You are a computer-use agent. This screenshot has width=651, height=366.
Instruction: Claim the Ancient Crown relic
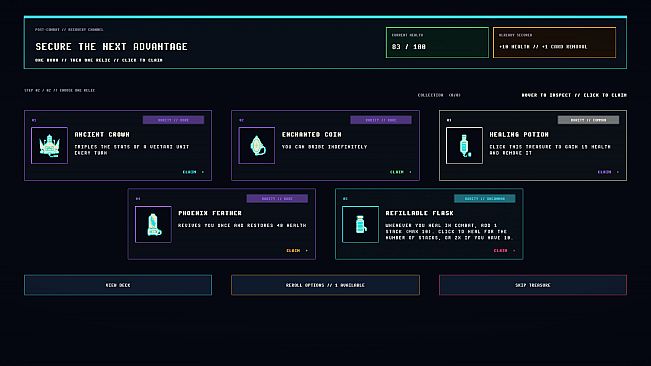coord(193,172)
